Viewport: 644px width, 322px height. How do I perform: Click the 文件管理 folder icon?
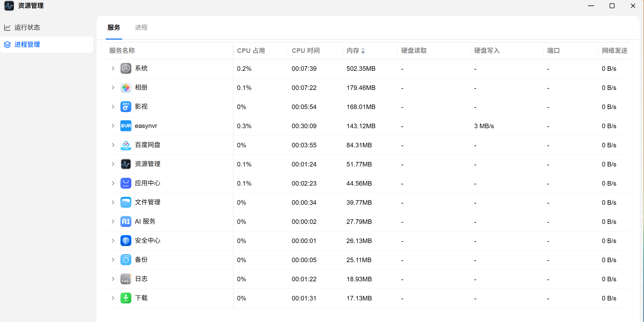pyautogui.click(x=126, y=202)
